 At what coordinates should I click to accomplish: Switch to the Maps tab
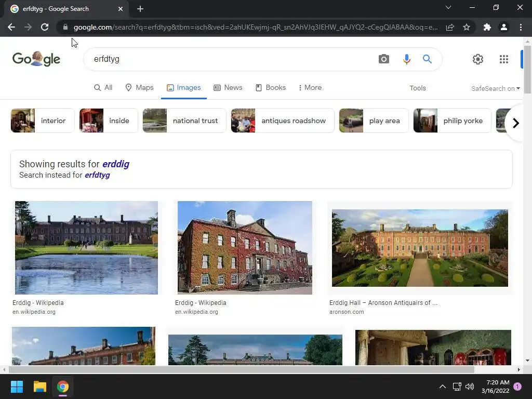[139, 87]
